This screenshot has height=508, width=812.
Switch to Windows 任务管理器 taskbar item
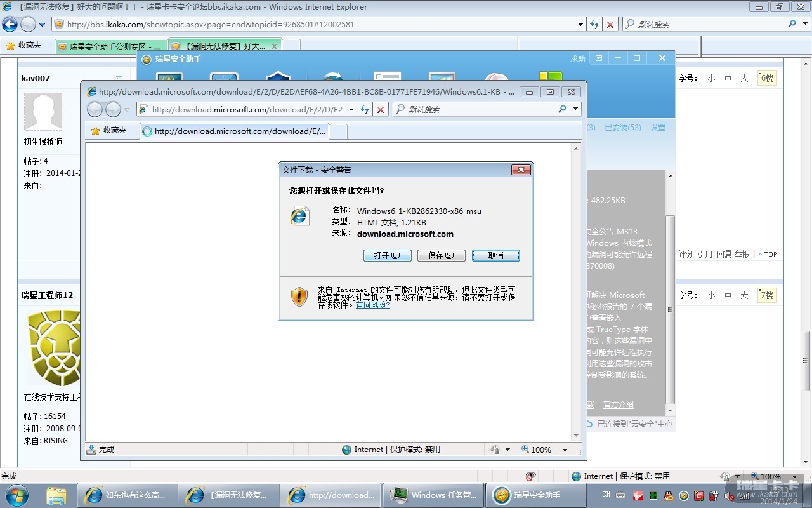(x=433, y=495)
